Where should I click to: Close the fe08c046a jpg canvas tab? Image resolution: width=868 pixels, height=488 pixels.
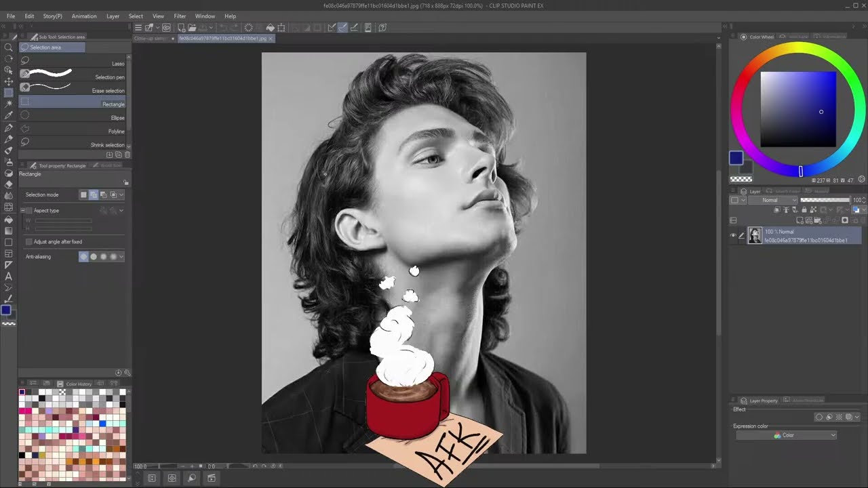(x=271, y=39)
